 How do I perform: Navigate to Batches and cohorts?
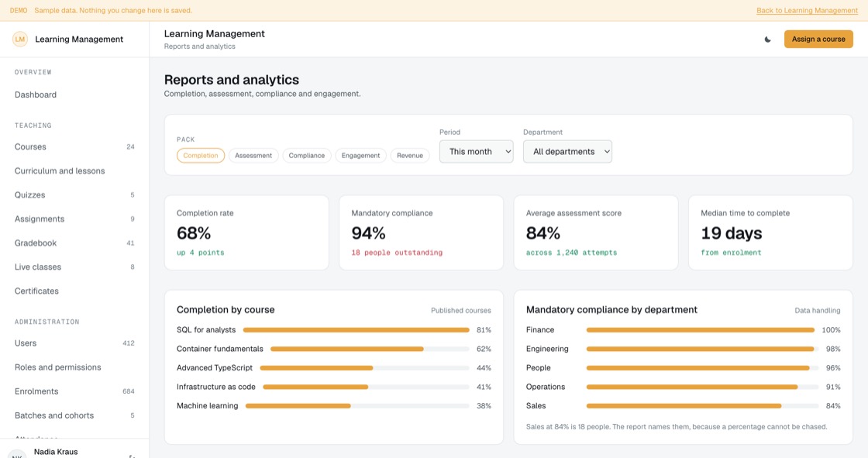tap(74, 415)
